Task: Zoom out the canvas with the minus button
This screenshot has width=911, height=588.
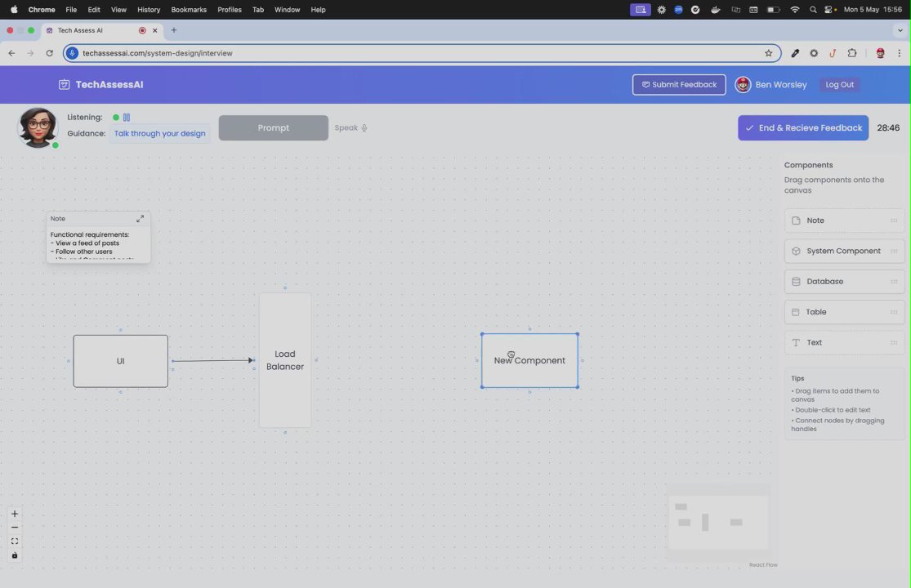Action: (x=15, y=528)
